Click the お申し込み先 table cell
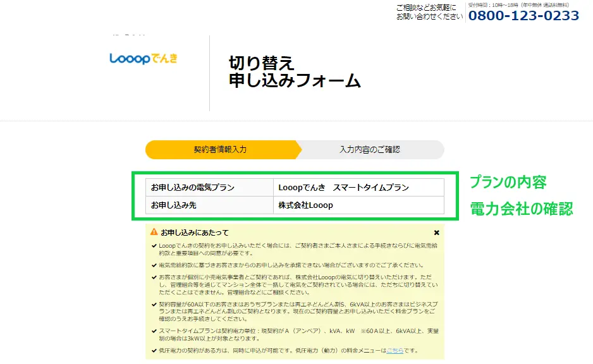Screen dimensions: 593x364 [209, 205]
